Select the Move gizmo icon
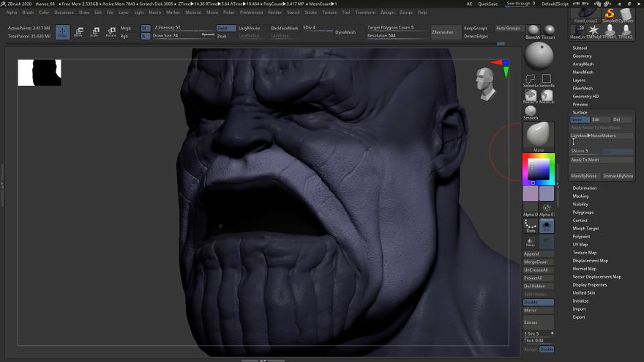Screen dimensions: 644x362 tap(78, 32)
